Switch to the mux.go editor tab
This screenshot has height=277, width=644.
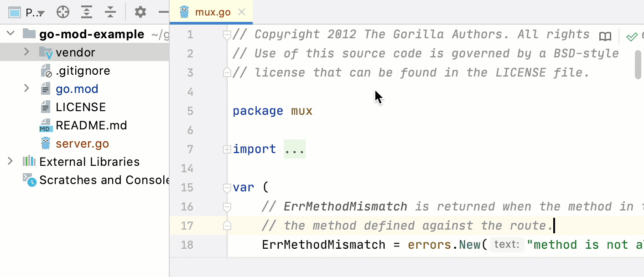pyautogui.click(x=213, y=12)
